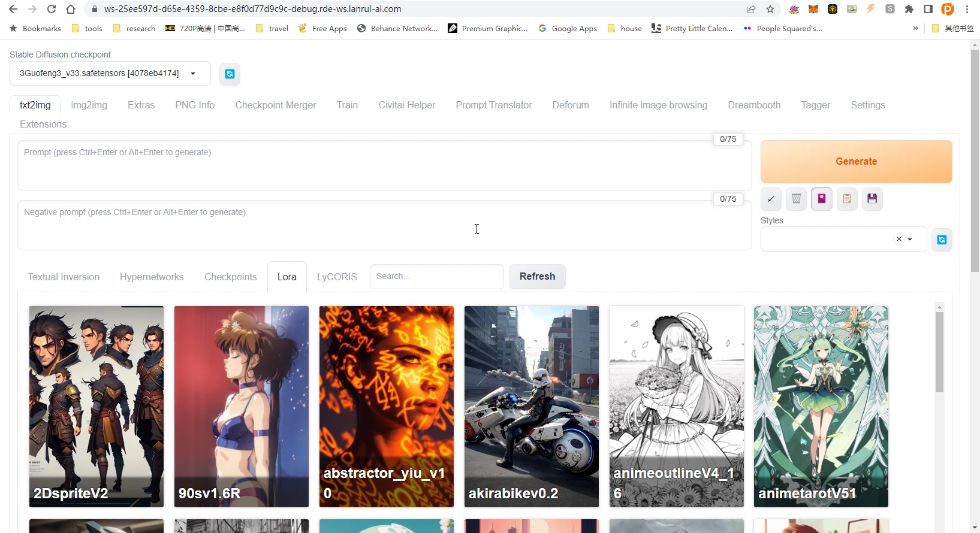Open the Deforum tab

click(x=571, y=105)
